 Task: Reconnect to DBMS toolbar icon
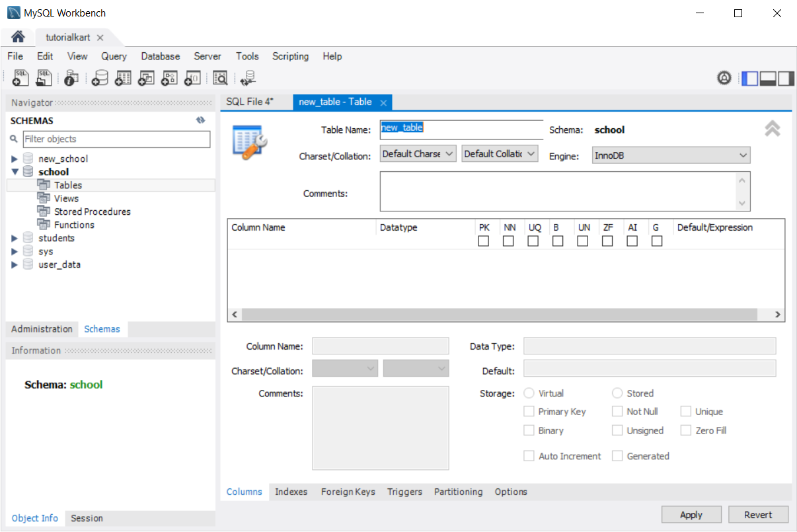(x=248, y=78)
